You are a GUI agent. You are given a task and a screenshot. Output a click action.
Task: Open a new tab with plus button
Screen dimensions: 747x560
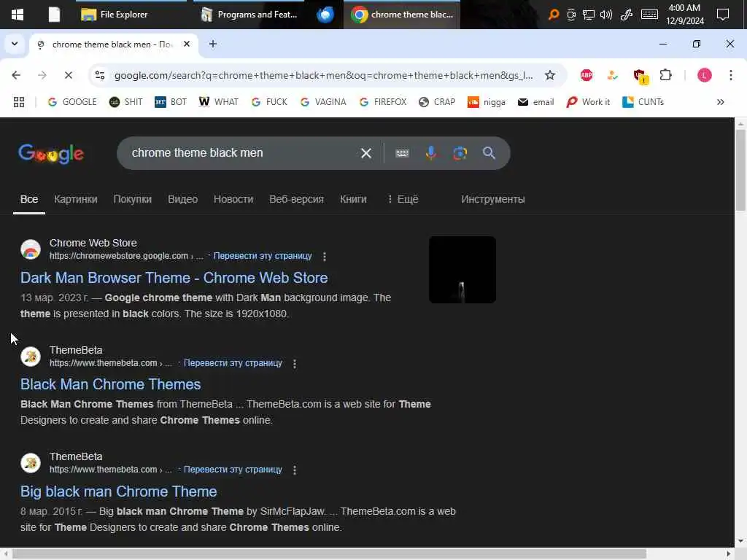coord(213,44)
